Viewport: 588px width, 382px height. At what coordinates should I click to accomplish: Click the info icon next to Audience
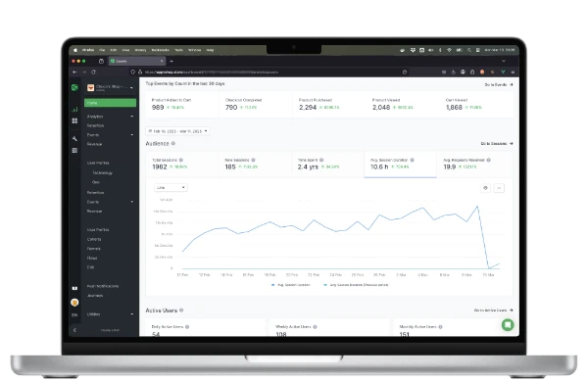coord(173,143)
